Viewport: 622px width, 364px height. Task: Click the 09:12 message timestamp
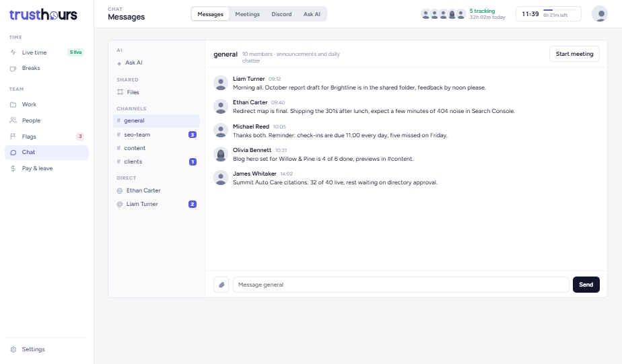[x=275, y=79]
